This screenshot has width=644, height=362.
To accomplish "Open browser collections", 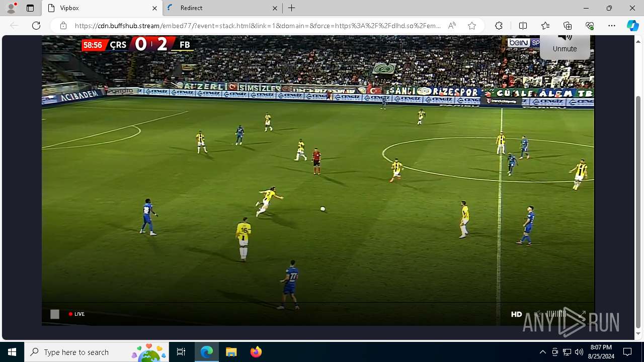I will click(568, 26).
